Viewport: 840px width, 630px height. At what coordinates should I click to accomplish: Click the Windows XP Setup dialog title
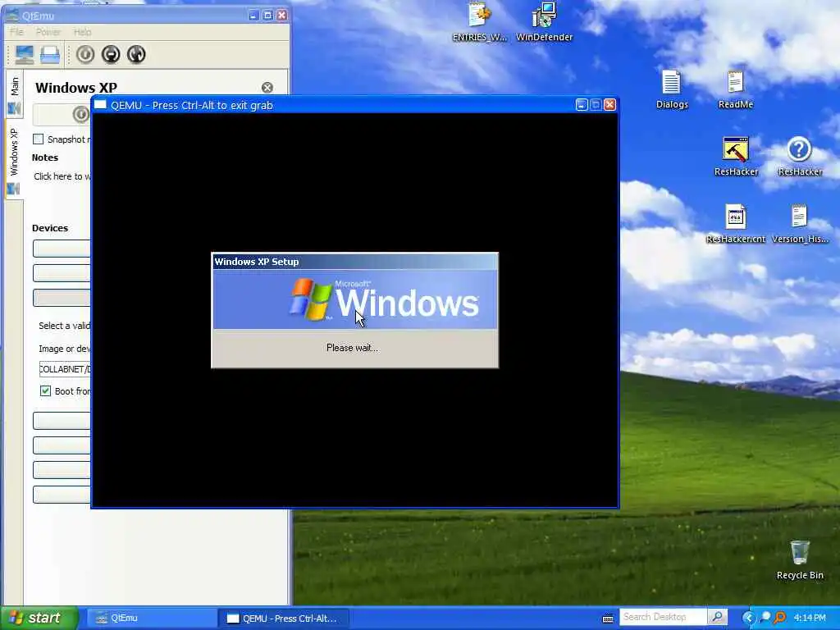257,262
